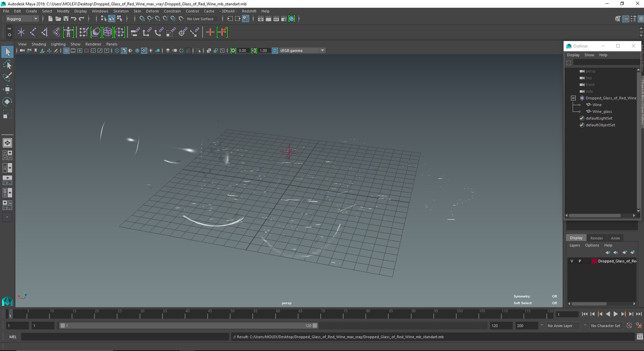Open the layer editor Options menu
This screenshot has height=351, width=644.
(592, 245)
